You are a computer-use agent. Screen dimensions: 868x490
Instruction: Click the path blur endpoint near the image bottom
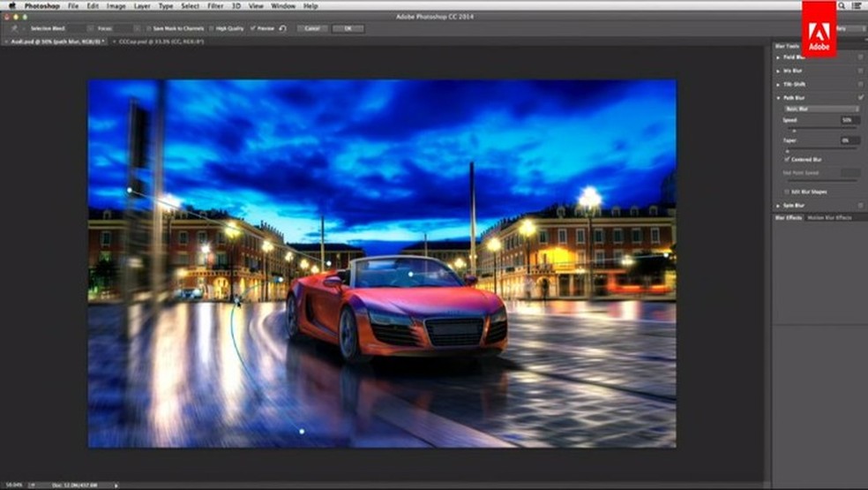(x=302, y=431)
